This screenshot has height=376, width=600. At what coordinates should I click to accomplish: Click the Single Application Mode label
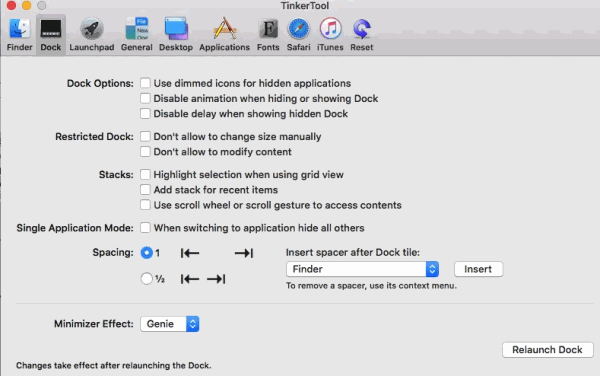click(75, 228)
